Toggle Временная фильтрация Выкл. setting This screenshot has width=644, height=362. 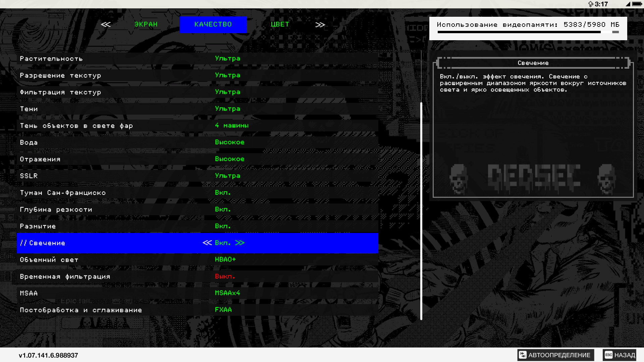point(225,277)
